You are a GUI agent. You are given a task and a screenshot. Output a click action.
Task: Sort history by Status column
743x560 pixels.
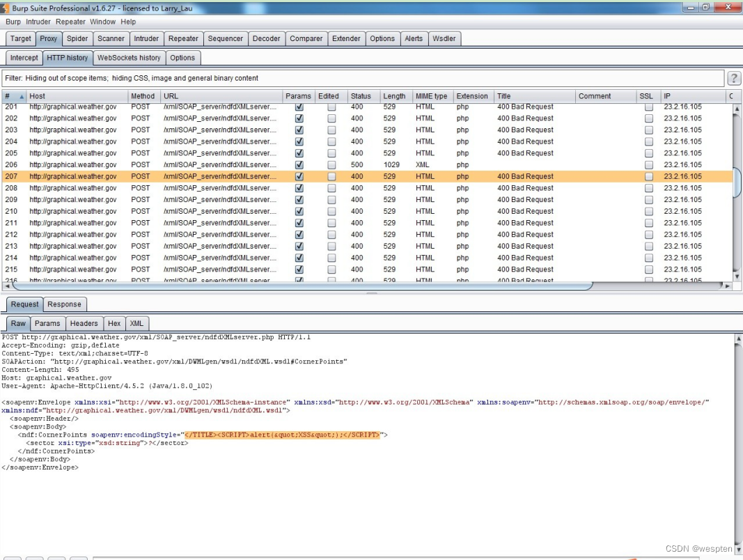[x=361, y=96]
